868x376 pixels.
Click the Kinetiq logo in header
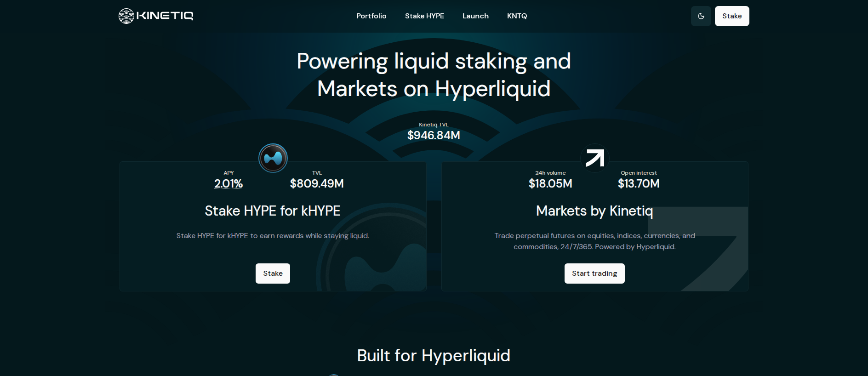pos(156,16)
